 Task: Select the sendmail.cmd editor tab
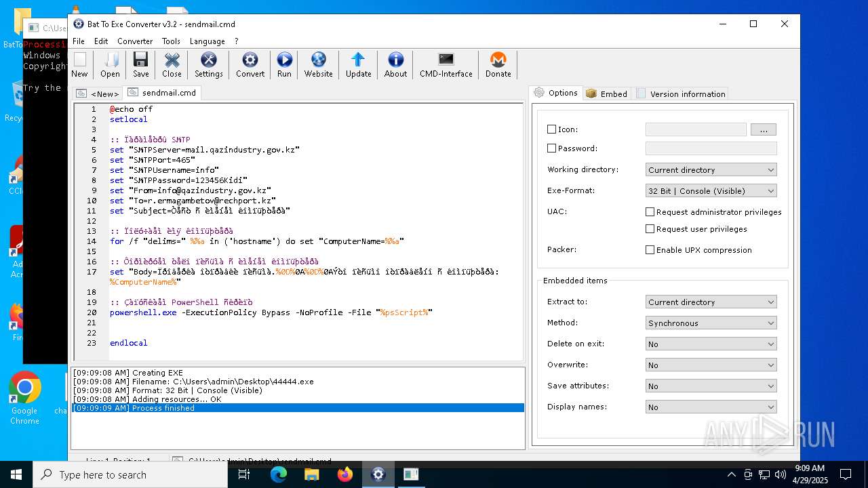pyautogui.click(x=162, y=93)
